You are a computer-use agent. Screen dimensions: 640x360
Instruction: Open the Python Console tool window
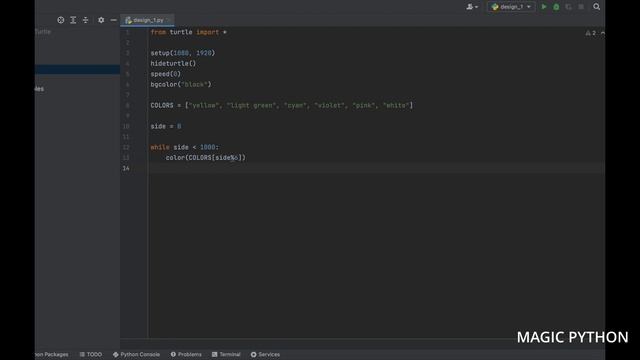pos(136,354)
